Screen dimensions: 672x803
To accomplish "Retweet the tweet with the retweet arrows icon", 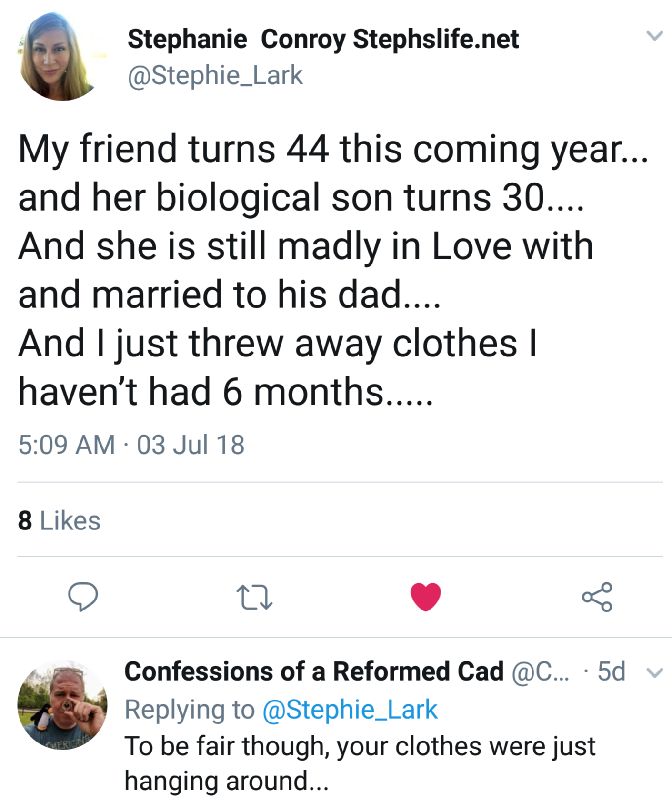I will (254, 598).
